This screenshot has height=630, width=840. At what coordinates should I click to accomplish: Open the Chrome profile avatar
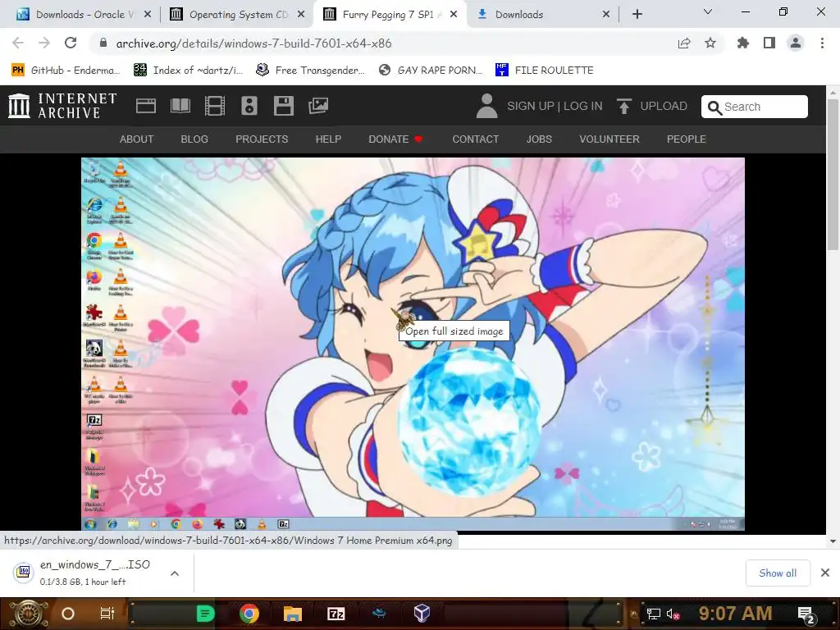(796, 43)
